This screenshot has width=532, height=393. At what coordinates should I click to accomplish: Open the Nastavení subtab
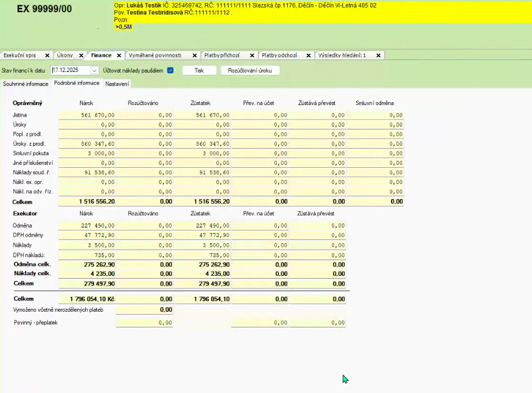117,84
